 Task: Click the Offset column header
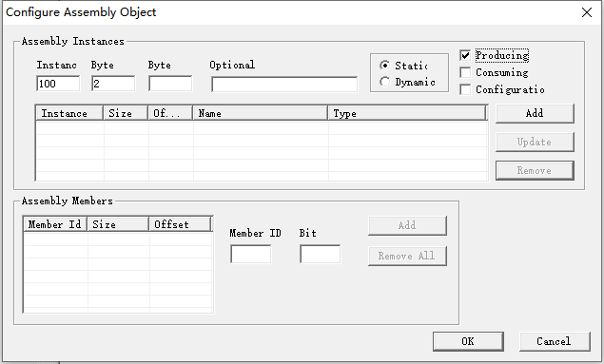181,224
